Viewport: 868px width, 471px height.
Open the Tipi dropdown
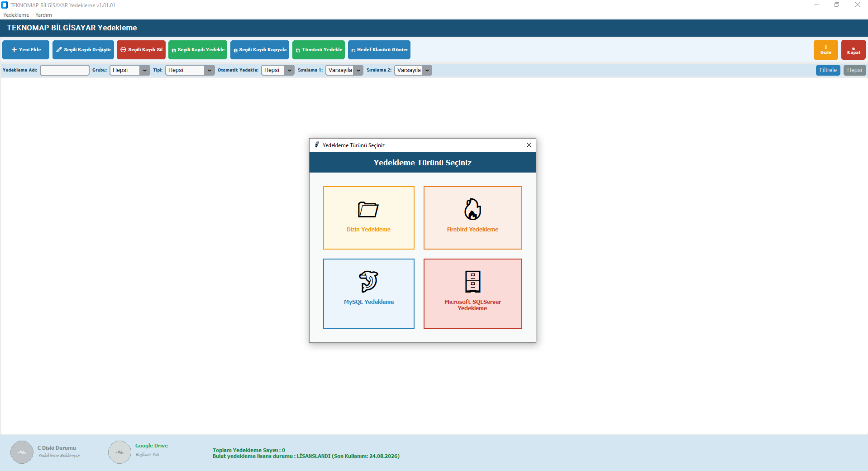coord(190,70)
